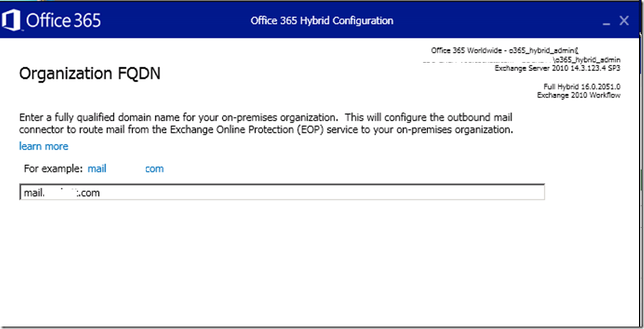Click the 'For example:' label

pyautogui.click(x=53, y=168)
